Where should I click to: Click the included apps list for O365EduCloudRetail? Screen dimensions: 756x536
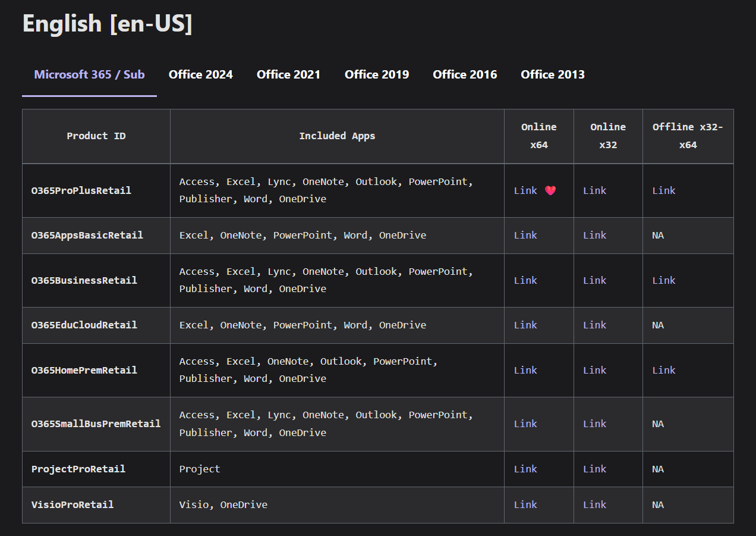tap(303, 325)
